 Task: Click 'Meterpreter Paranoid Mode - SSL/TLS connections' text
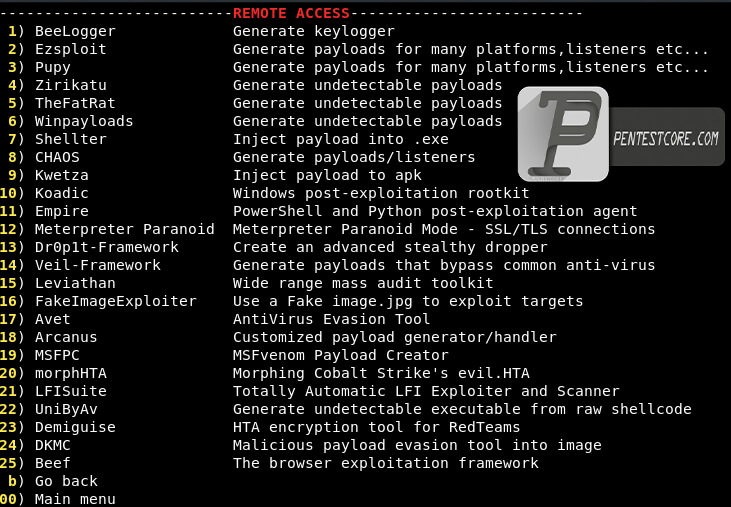coord(444,229)
